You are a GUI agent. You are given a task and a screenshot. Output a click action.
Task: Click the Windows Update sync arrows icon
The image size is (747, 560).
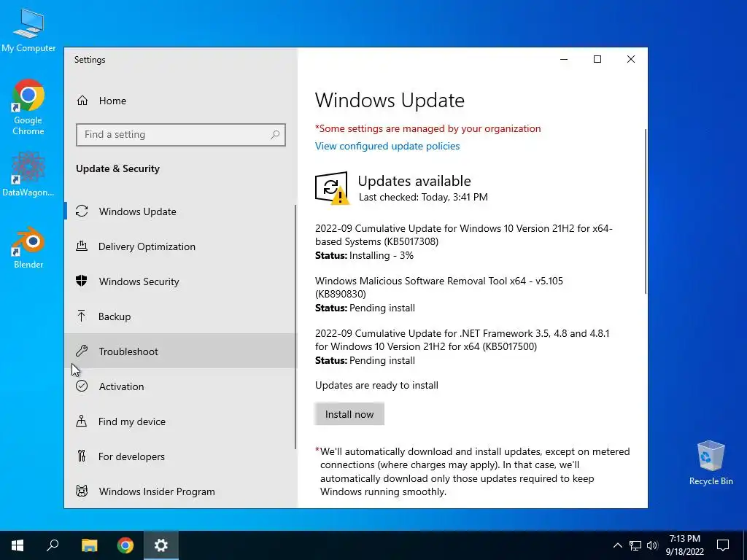point(82,211)
